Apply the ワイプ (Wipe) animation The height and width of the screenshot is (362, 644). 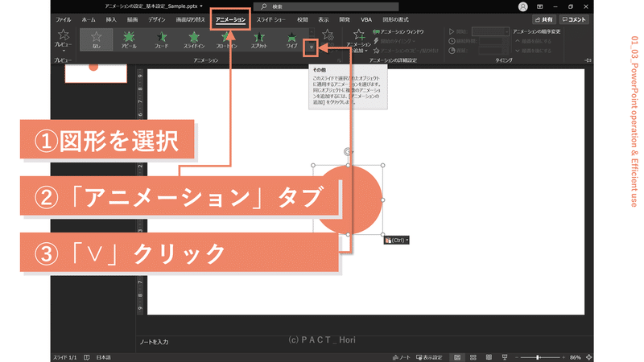291,39
